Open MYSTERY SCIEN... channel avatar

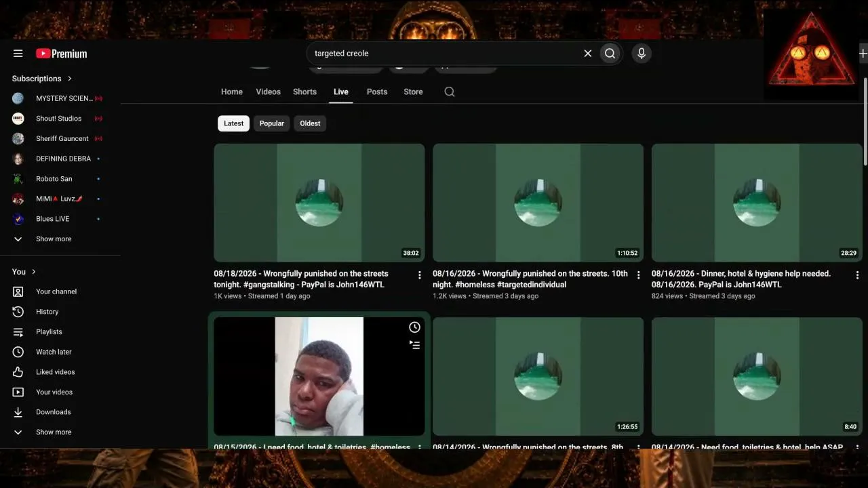[x=18, y=98]
